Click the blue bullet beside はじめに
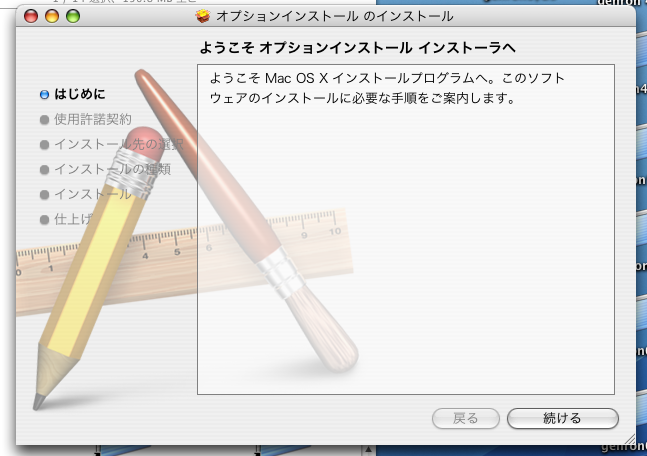647x456 pixels. pyautogui.click(x=44, y=95)
